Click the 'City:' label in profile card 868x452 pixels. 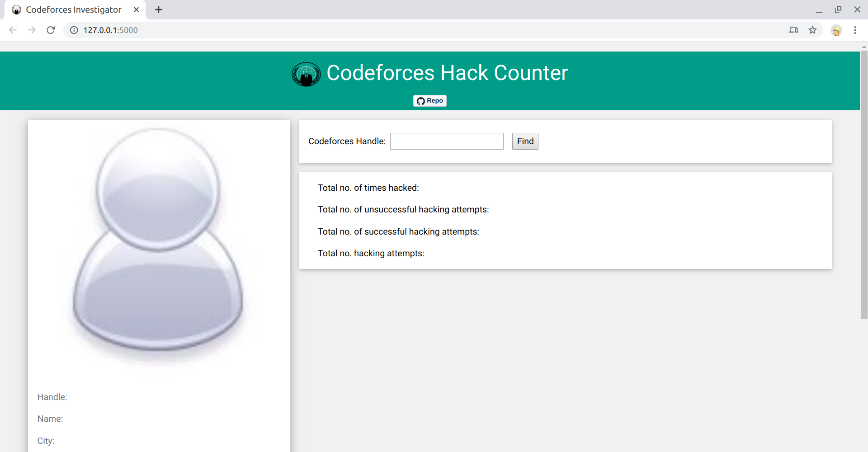pyautogui.click(x=46, y=441)
